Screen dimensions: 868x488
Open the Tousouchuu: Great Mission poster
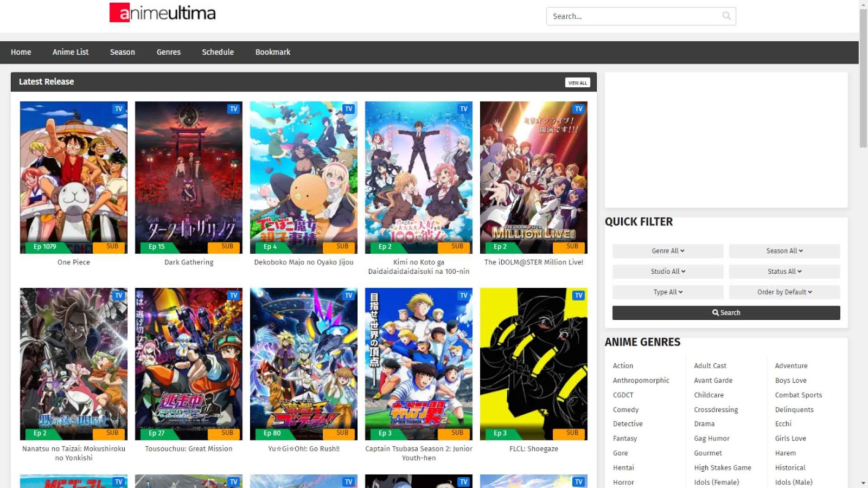[189, 364]
